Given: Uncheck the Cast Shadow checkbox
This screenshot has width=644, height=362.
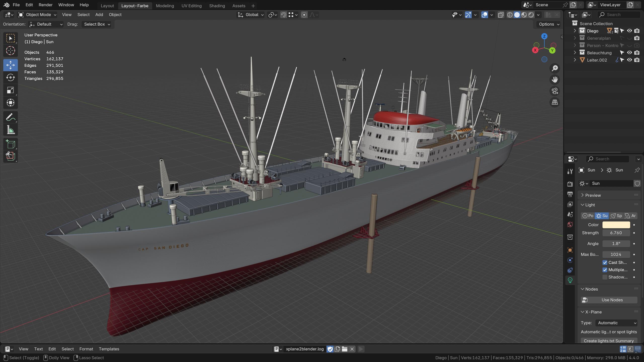Looking at the screenshot, I should [605, 262].
